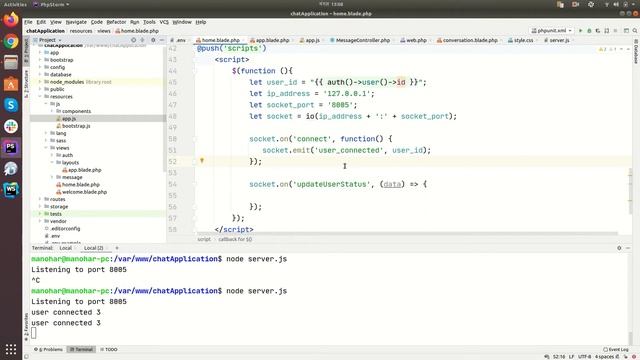
Task: Hide the Project tool window
Action: 162,40
